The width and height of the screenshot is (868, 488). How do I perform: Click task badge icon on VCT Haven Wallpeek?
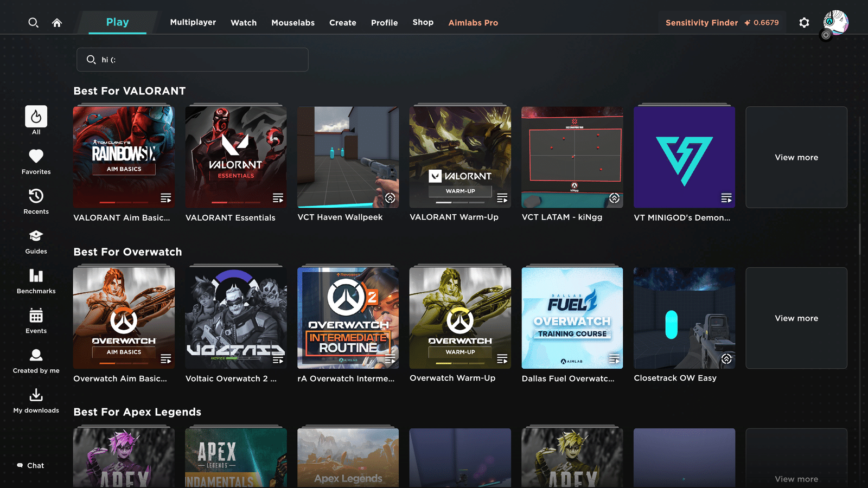(390, 198)
